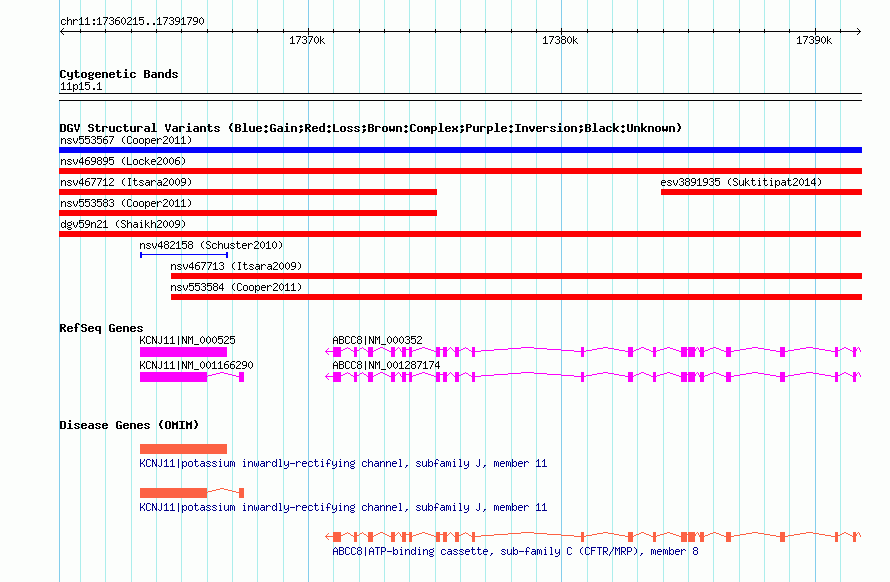
Task: Click the first orange KCNJ11 OMIM gene block
Action: point(183,449)
